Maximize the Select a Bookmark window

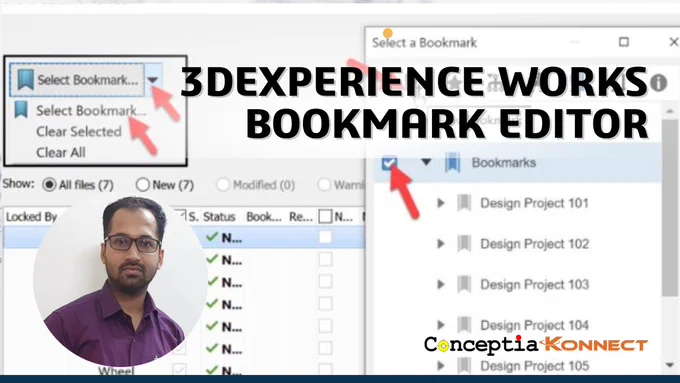(624, 42)
